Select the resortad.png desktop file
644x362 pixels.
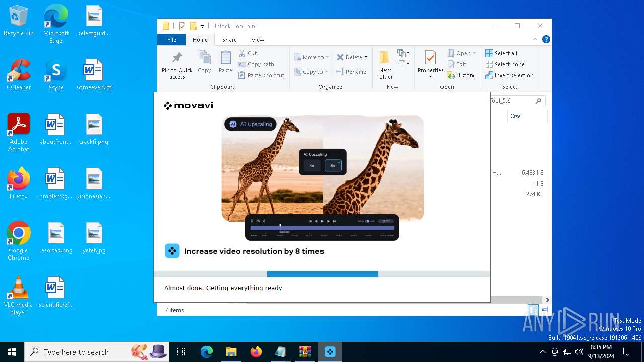click(x=56, y=238)
